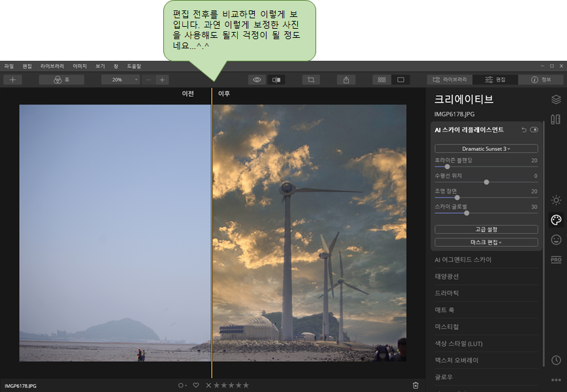Set a five-star rating, last star
The width and height of the screenshot is (567, 392).
246,385
